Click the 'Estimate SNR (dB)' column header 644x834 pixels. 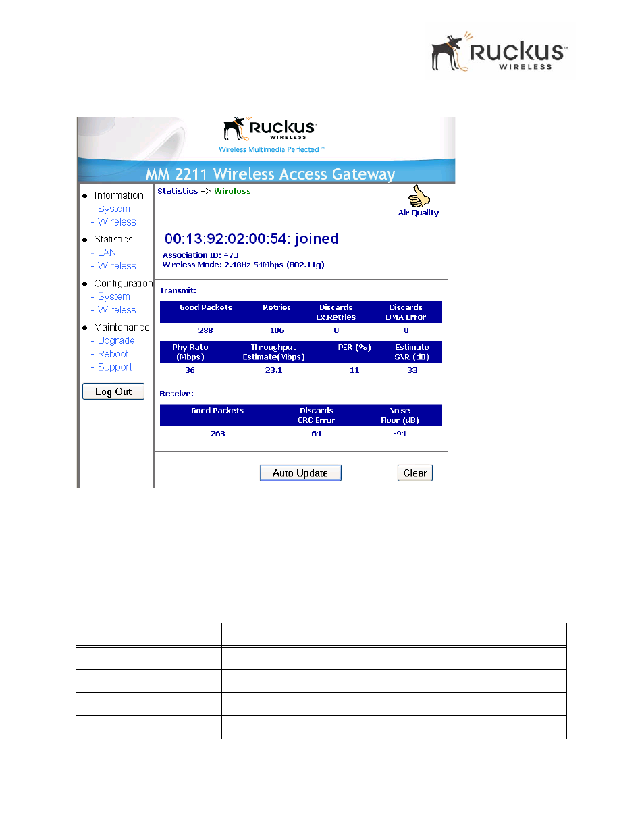(x=412, y=352)
